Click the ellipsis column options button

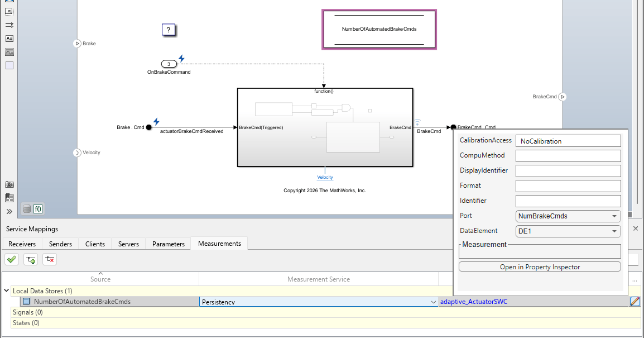635,280
